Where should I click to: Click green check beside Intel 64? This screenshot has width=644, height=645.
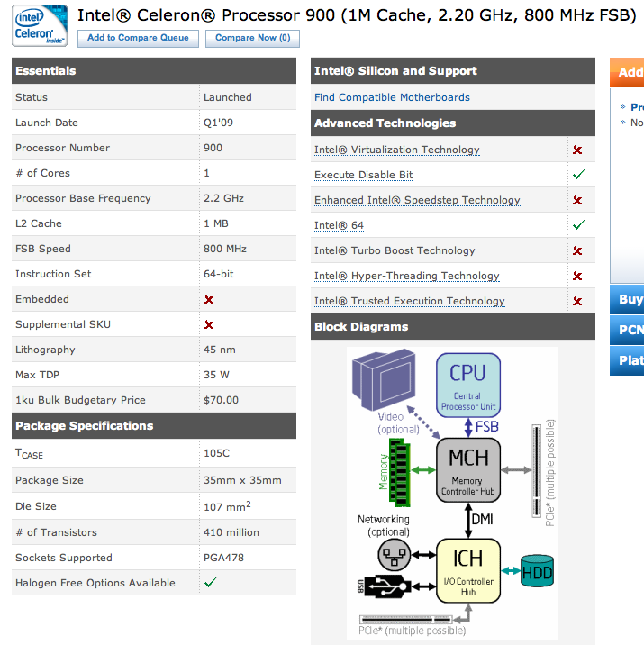579,224
